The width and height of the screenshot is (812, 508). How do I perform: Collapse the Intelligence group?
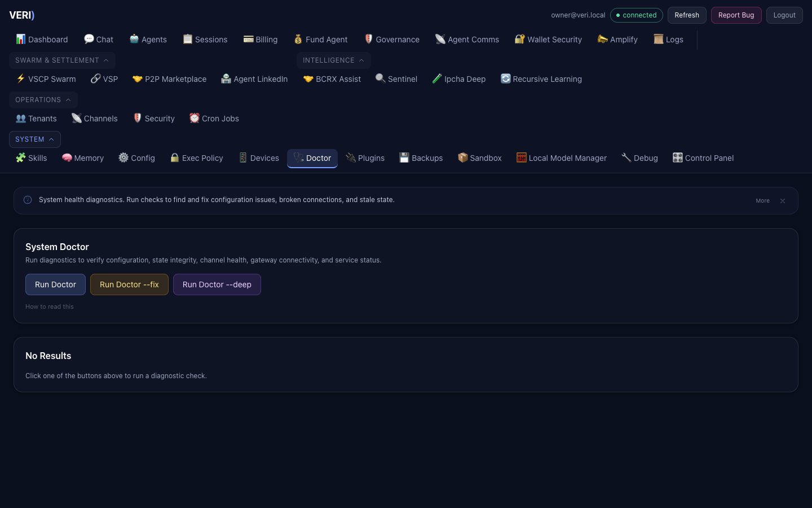coord(333,60)
